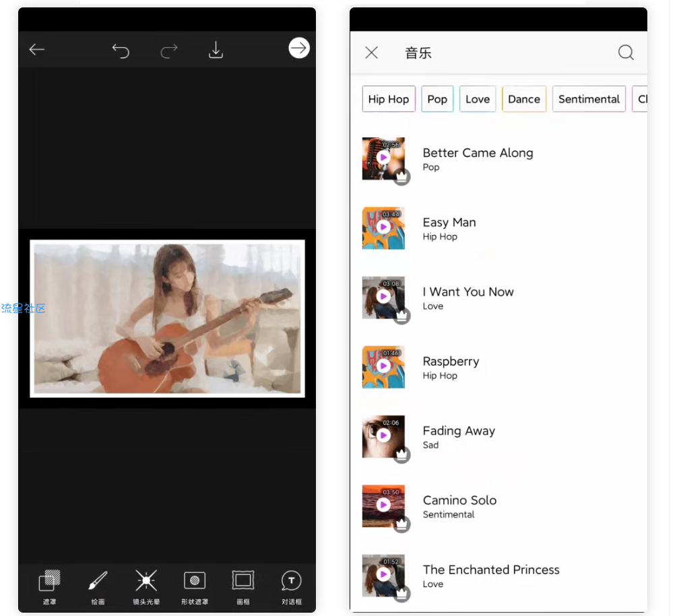Select the song title Fading Away
The image size is (679, 616).
(459, 431)
